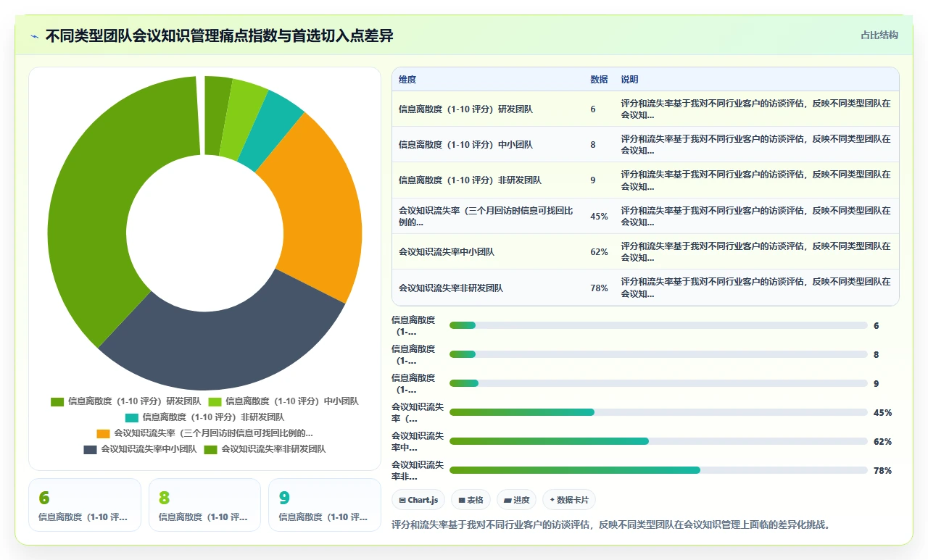The height and width of the screenshot is (560, 928).
Task: Click the progress bar showing 45%
Action: [x=658, y=412]
